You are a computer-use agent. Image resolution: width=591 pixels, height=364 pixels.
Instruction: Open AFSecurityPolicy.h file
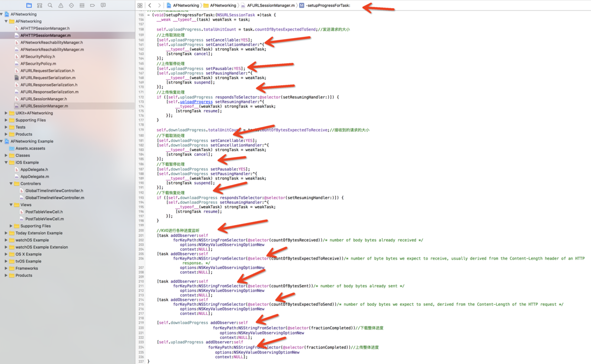pos(67,57)
